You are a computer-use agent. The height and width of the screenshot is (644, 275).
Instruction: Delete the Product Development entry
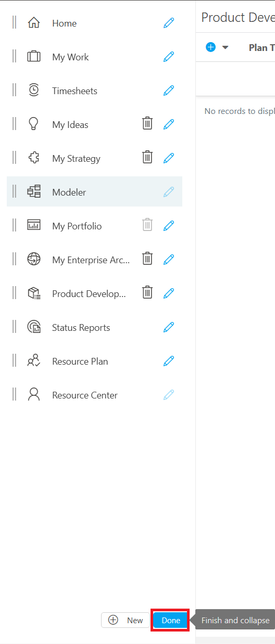click(x=147, y=293)
